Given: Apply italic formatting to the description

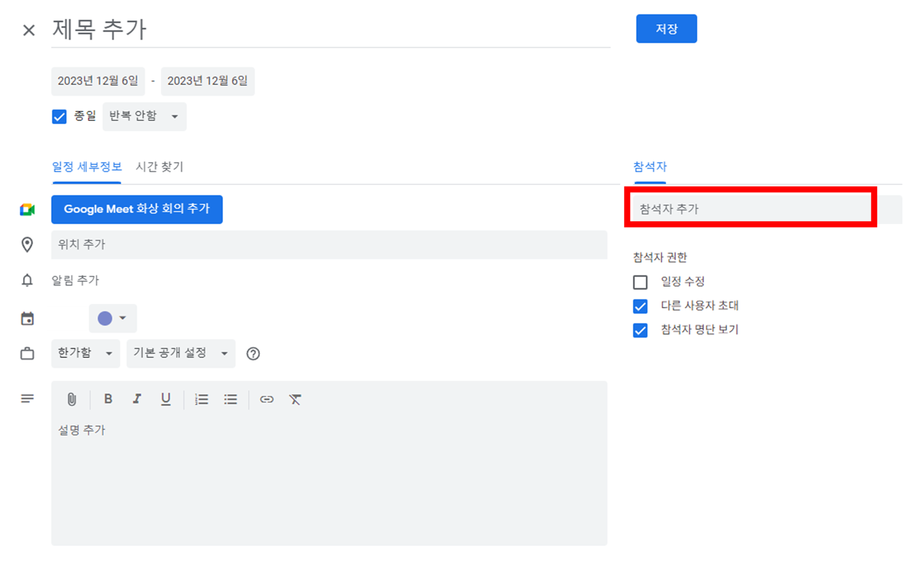Looking at the screenshot, I should coord(136,399).
